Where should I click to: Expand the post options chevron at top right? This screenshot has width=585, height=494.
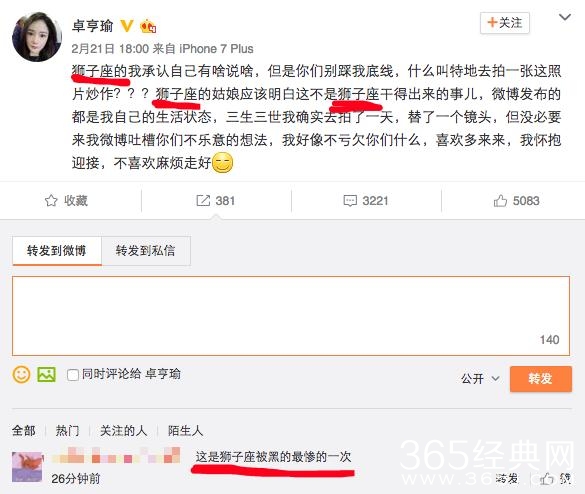[565, 17]
